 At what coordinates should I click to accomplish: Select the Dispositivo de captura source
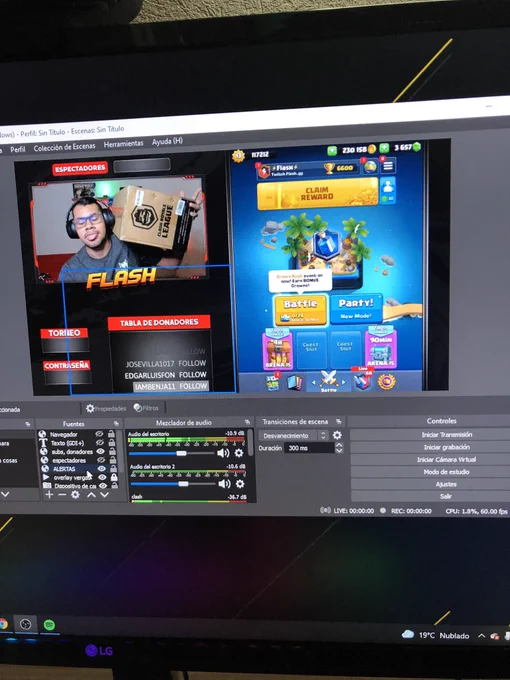tap(80, 486)
